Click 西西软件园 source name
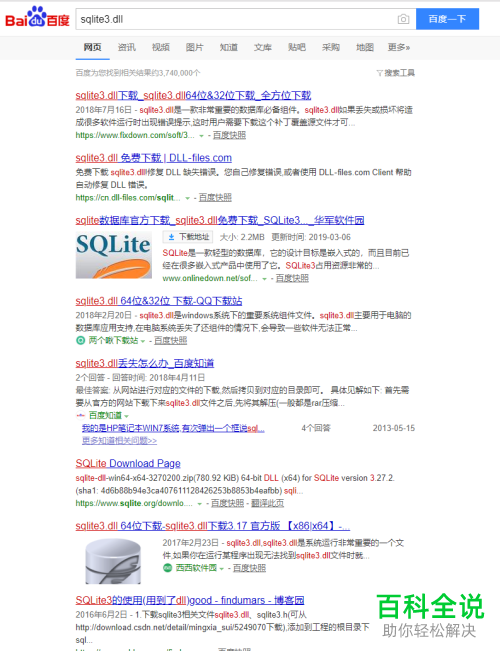500x651 pixels. tap(196, 568)
